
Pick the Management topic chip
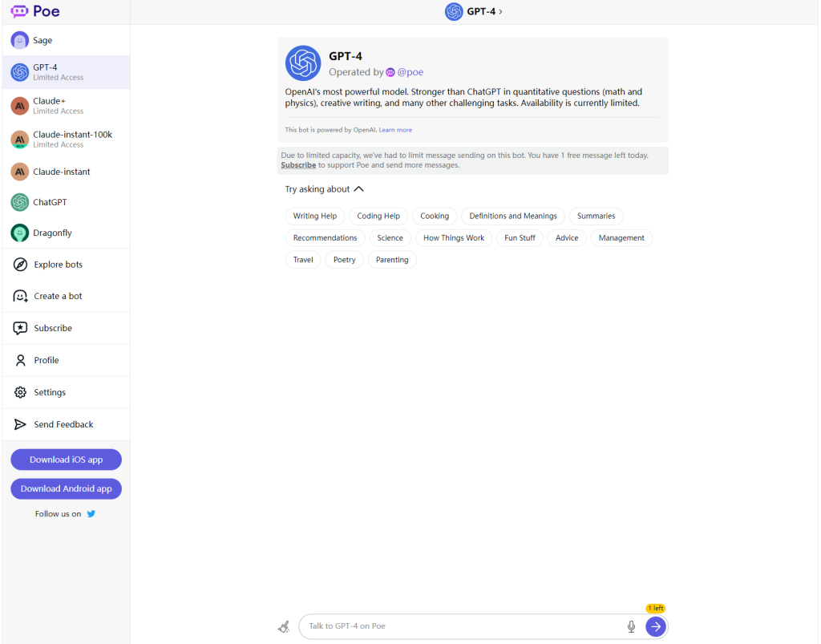coord(621,237)
